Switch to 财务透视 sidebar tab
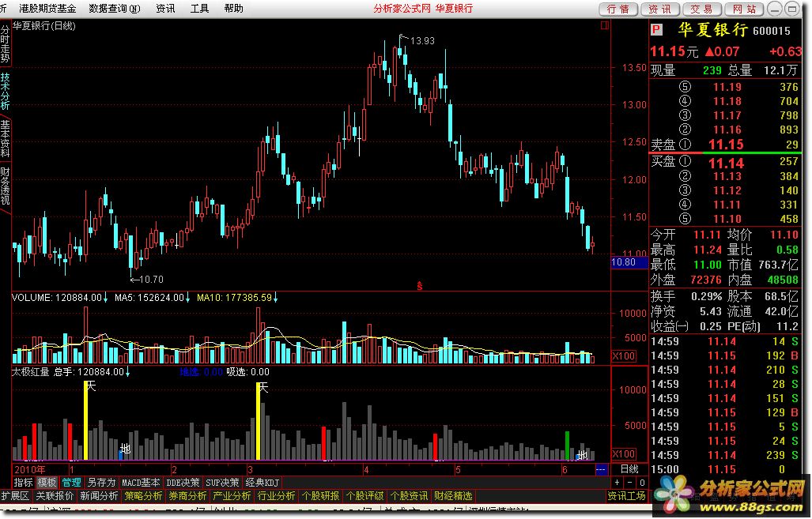The image size is (812, 519). pos(6,186)
